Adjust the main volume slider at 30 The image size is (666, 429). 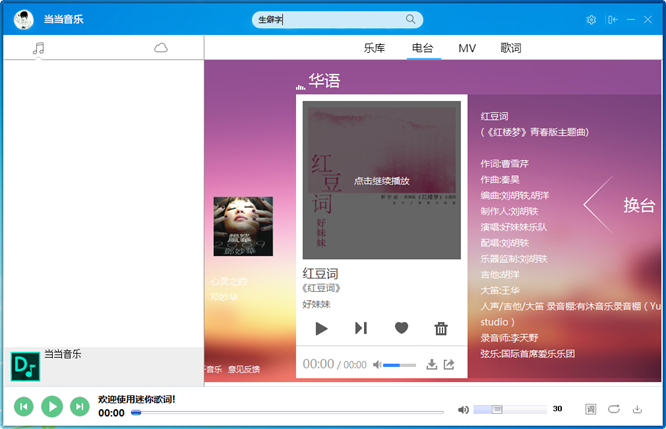[510, 409]
